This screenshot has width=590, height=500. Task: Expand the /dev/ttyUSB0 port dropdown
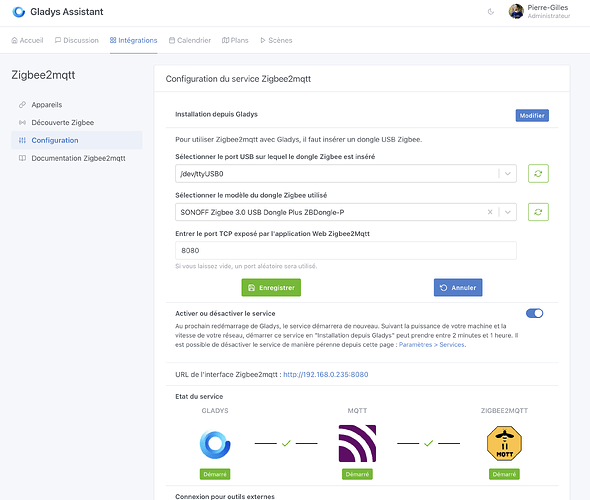(x=508, y=174)
